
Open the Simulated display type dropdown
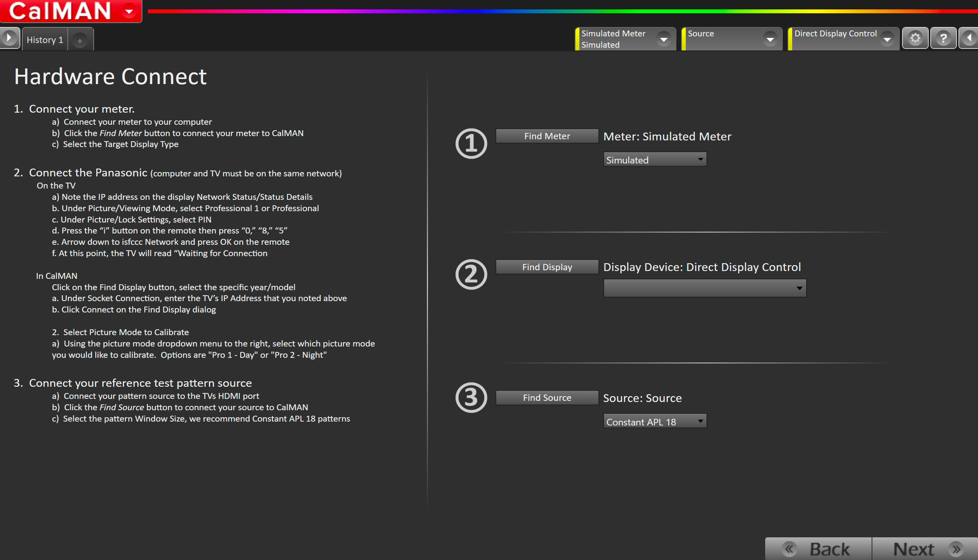655,160
